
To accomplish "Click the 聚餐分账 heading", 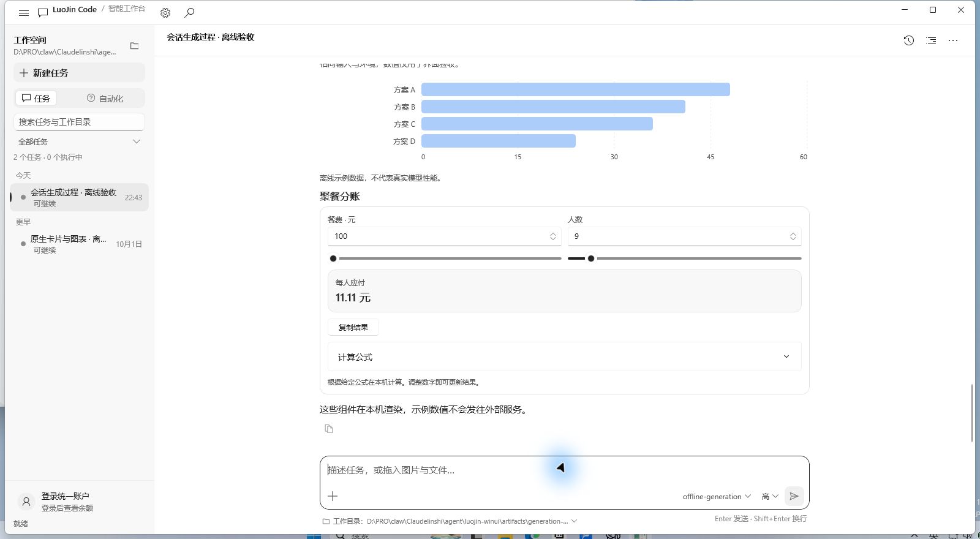I will pos(340,197).
